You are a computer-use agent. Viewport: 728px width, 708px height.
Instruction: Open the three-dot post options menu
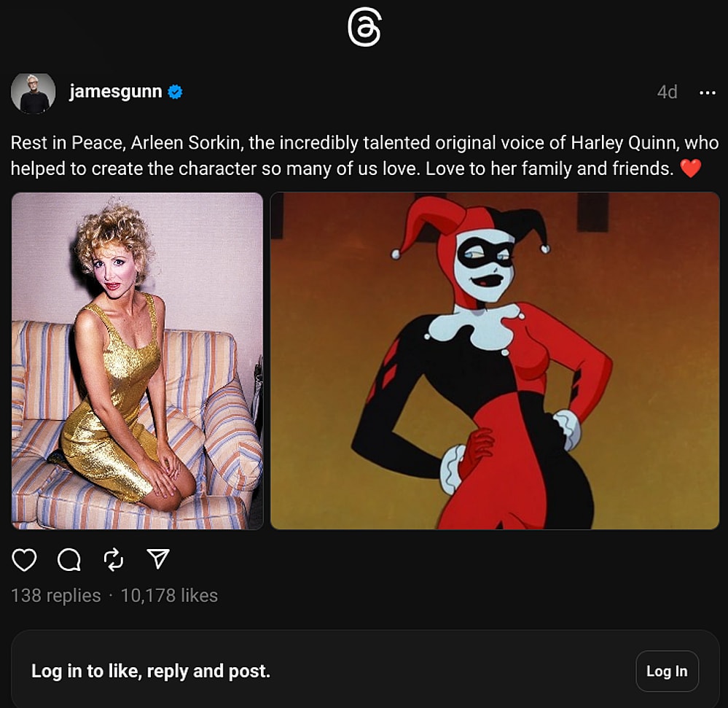pos(709,92)
